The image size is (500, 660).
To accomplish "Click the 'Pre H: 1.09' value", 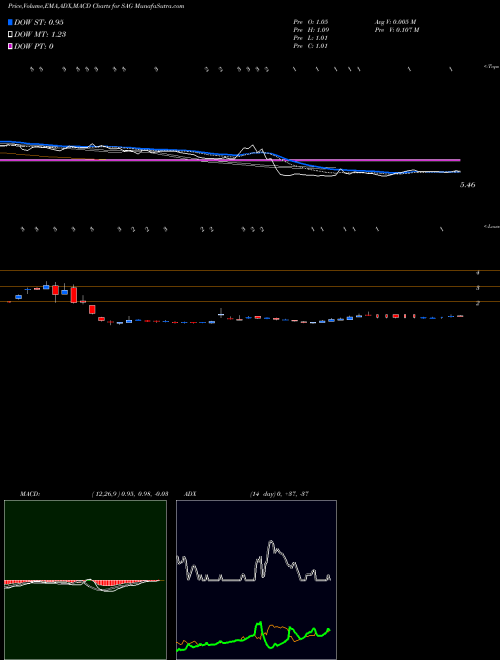I will click(311, 30).
